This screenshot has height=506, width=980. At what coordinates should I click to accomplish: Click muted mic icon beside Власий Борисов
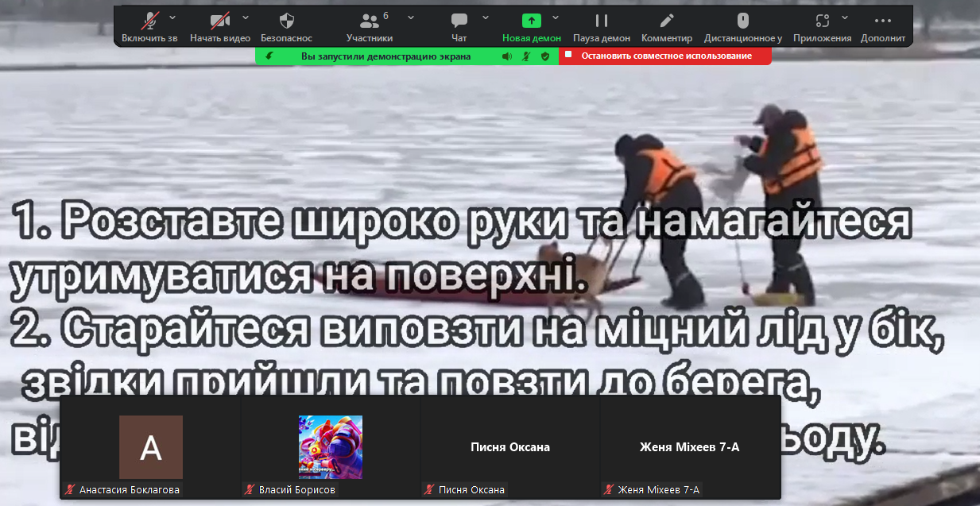click(250, 490)
